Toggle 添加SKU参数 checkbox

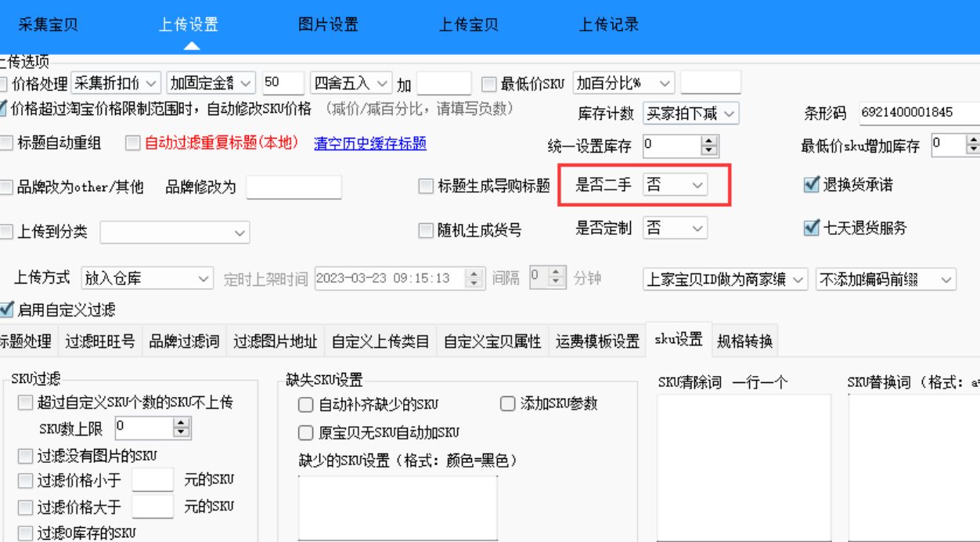[x=508, y=404]
